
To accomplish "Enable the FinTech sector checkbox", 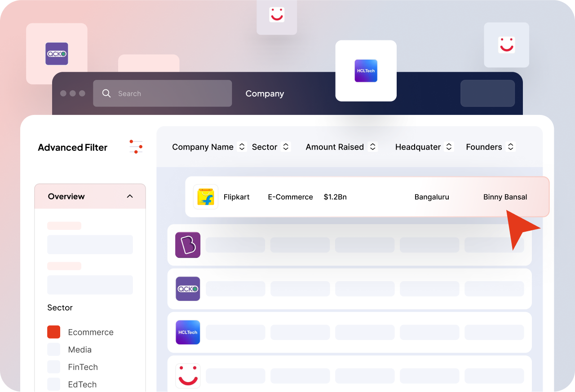I will tap(54, 367).
